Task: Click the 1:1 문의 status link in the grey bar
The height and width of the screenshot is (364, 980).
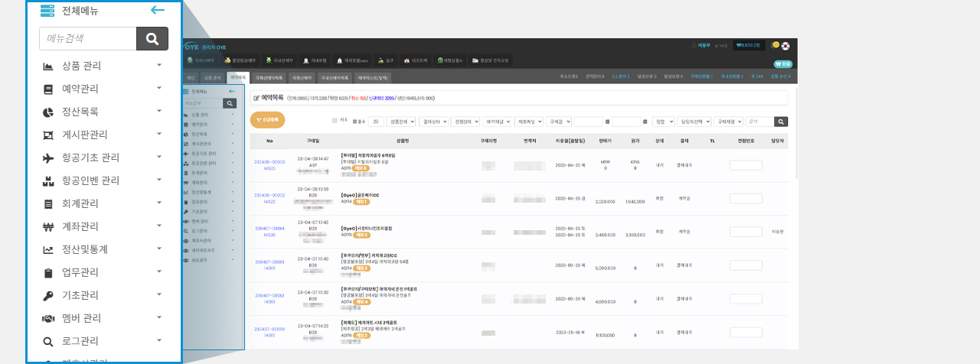Action: 619,76
